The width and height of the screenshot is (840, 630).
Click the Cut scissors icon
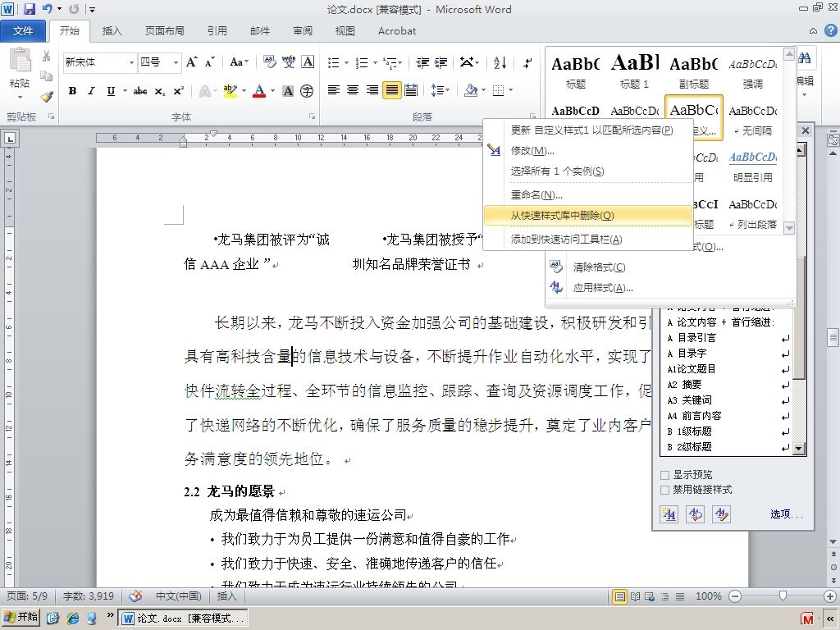click(46, 56)
